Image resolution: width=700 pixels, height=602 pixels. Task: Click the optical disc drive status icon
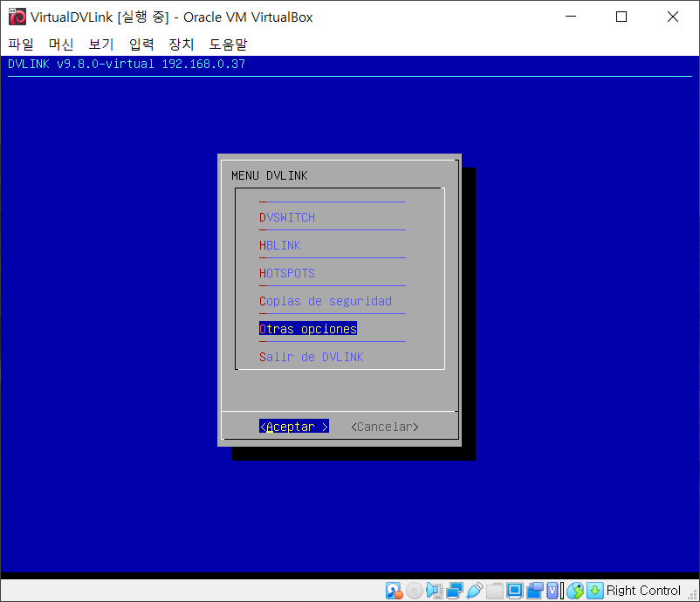tap(415, 591)
